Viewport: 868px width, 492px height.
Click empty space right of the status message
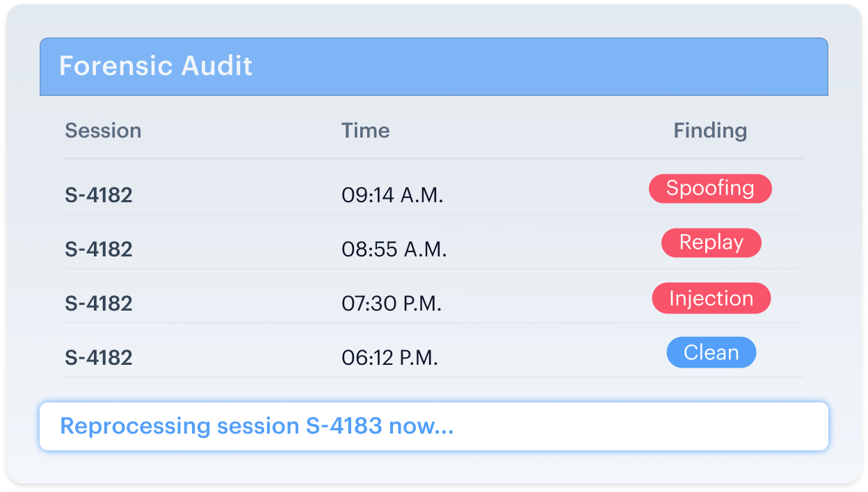pyautogui.click(x=640, y=426)
